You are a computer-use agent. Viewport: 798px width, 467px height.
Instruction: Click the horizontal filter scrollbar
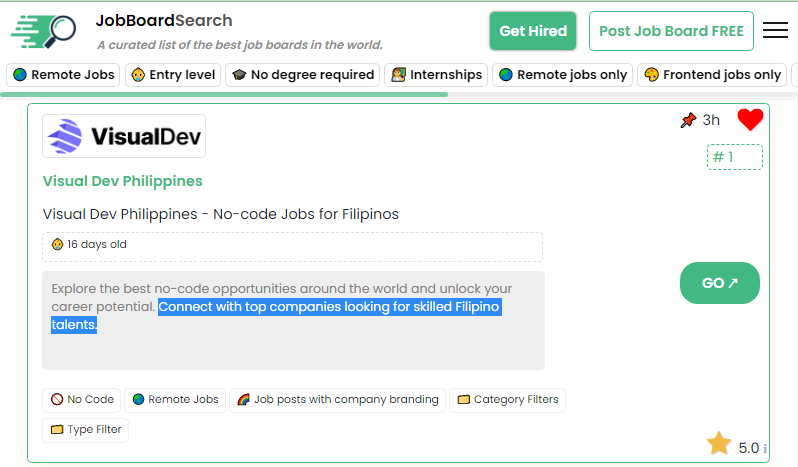224,95
